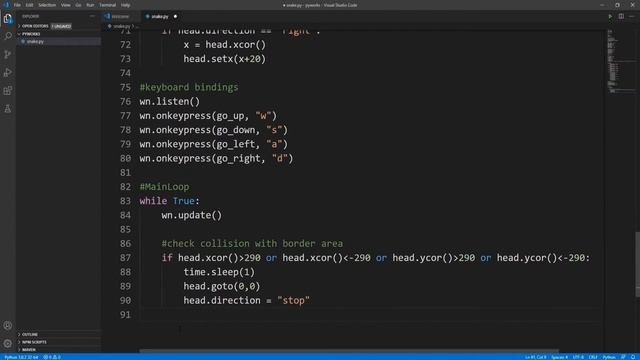The height and width of the screenshot is (360, 640).
Task: Click errors and warnings indicator in status bar
Action: (x=52, y=357)
